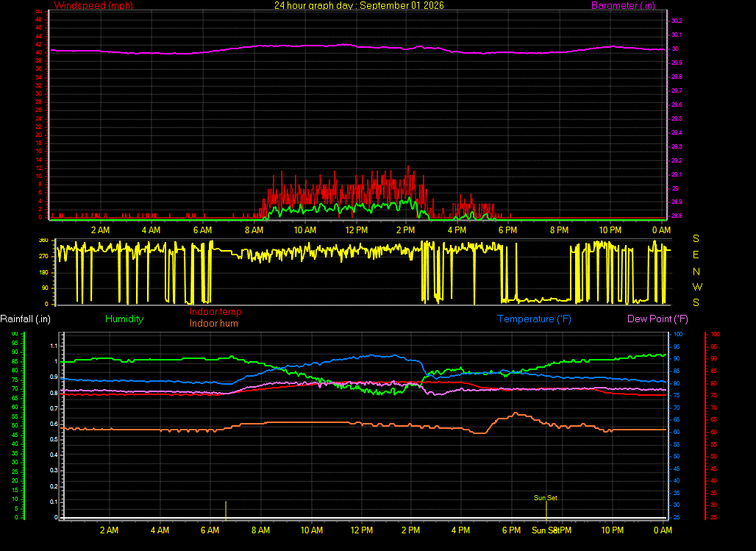The width and height of the screenshot is (756, 551).
Task: Click the Barometer (.in) axis title
Action: [x=623, y=5]
